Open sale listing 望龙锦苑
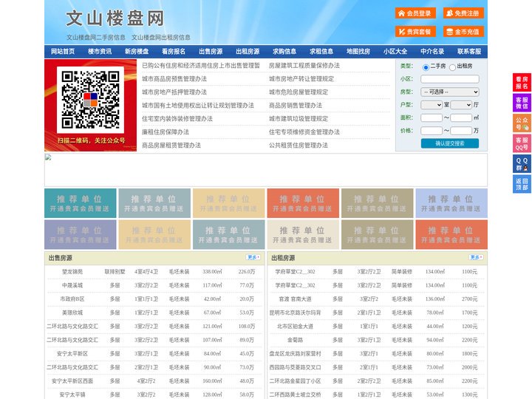This screenshot has width=532, height=399. tap(72, 272)
